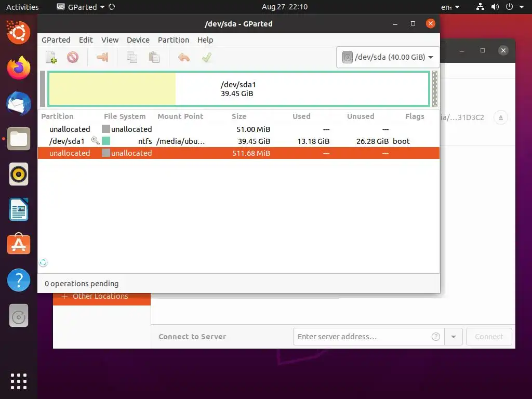The width and height of the screenshot is (532, 399).
Task: Click the Undo last operation icon
Action: [x=183, y=57]
